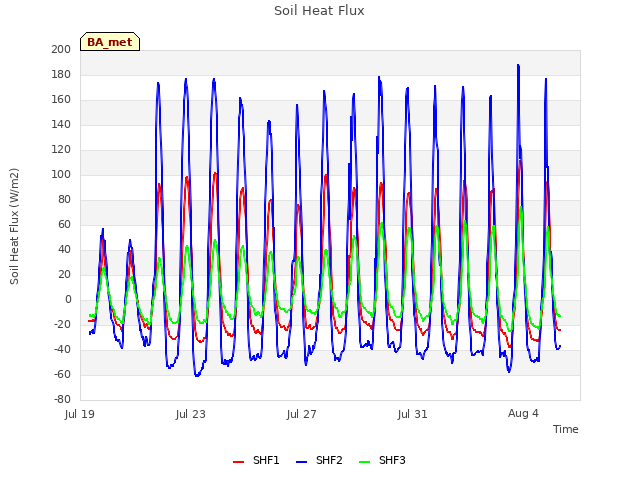This screenshot has width=640, height=480.
Task: Click the Soil Heat Flux chart title
Action: pos(319,11)
